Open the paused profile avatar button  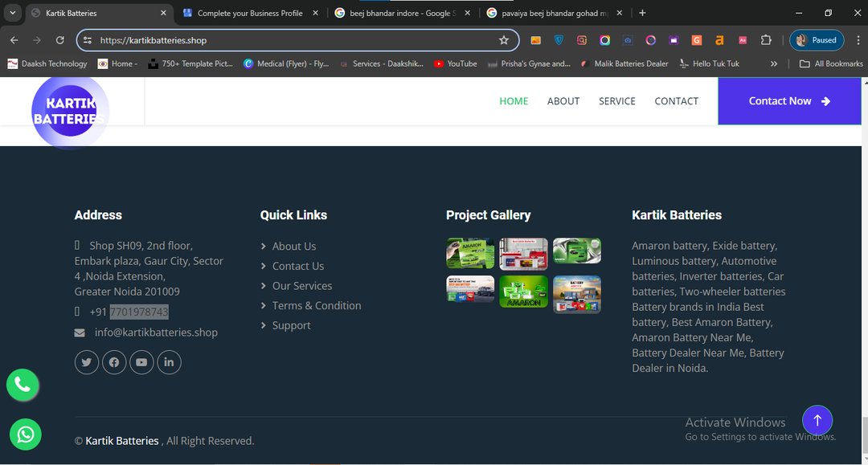click(817, 40)
